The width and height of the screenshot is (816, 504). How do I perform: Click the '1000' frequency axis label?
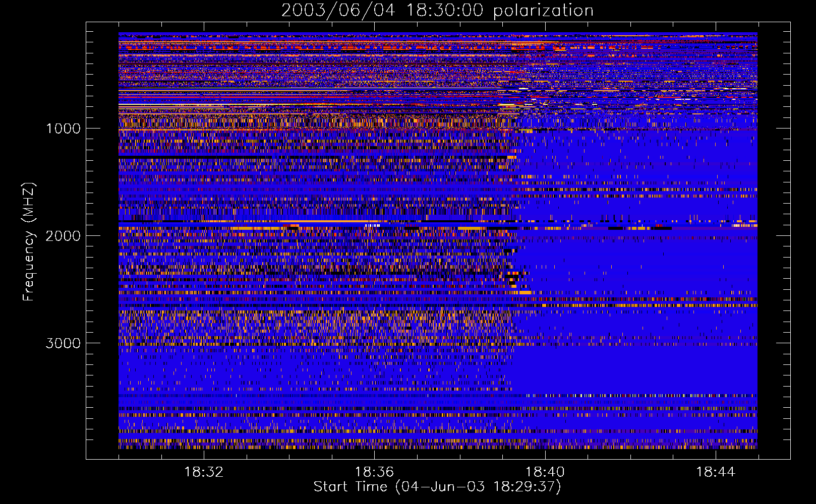(x=63, y=129)
